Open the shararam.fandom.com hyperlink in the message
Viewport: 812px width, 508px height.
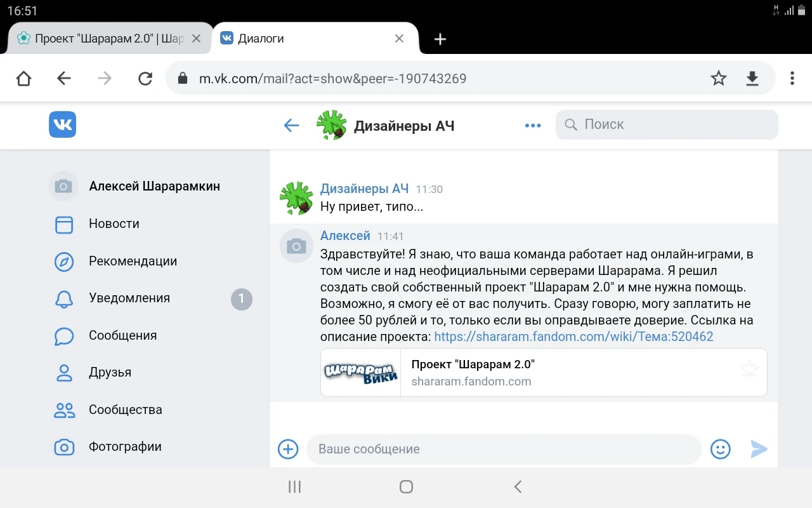click(573, 337)
